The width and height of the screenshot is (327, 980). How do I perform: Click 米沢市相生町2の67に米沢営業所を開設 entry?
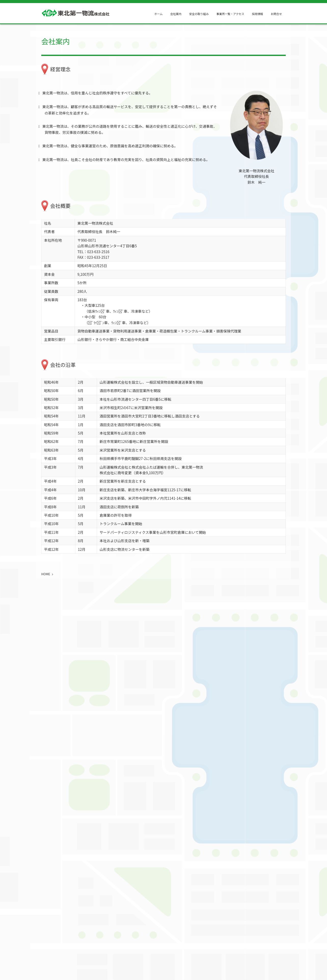131,408
